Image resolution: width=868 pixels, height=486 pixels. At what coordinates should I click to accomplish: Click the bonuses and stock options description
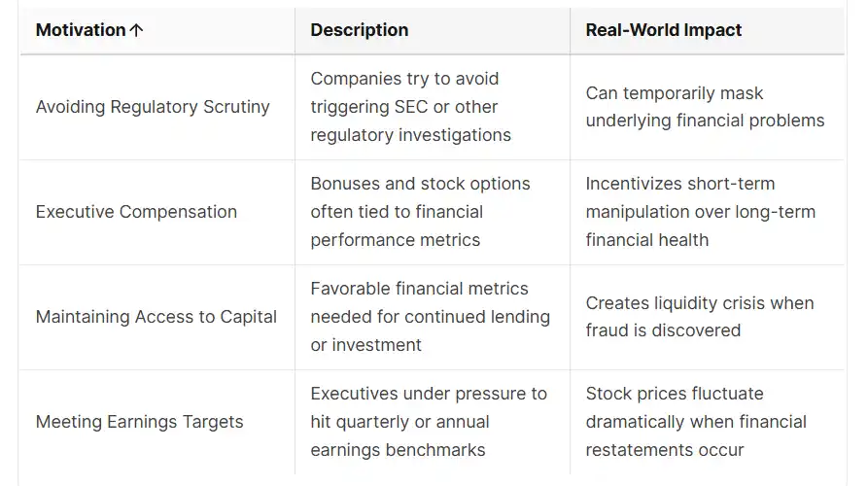pos(420,212)
